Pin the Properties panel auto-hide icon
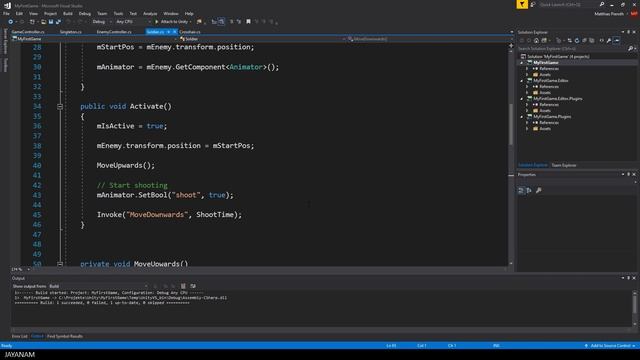 [x=629, y=175]
